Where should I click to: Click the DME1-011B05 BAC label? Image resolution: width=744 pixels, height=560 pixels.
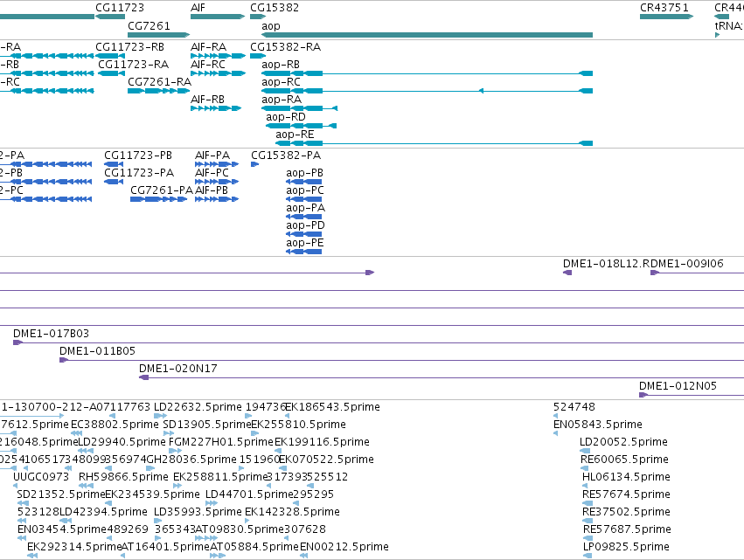pos(97,351)
